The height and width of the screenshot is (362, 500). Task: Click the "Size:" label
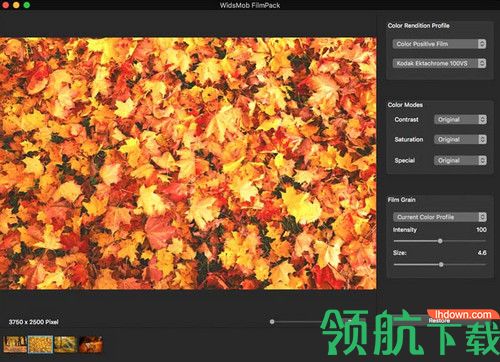pyautogui.click(x=399, y=253)
